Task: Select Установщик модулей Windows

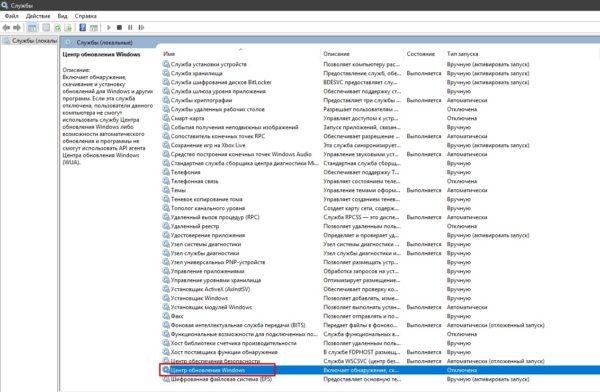Action: (211, 307)
